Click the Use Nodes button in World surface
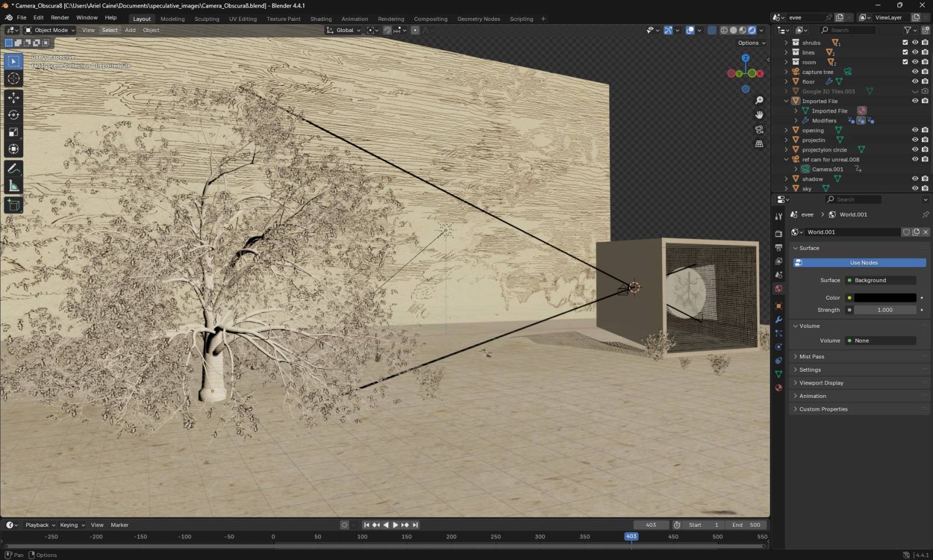933x560 pixels. coord(863,262)
